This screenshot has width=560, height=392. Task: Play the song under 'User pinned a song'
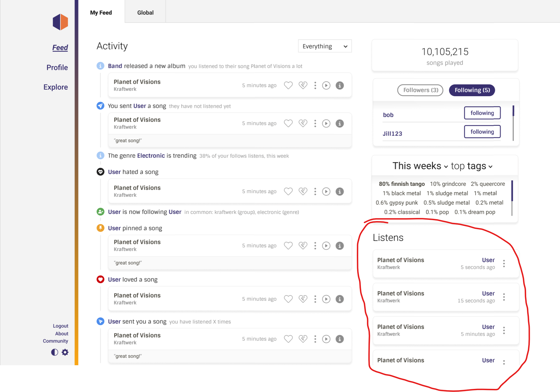click(326, 246)
